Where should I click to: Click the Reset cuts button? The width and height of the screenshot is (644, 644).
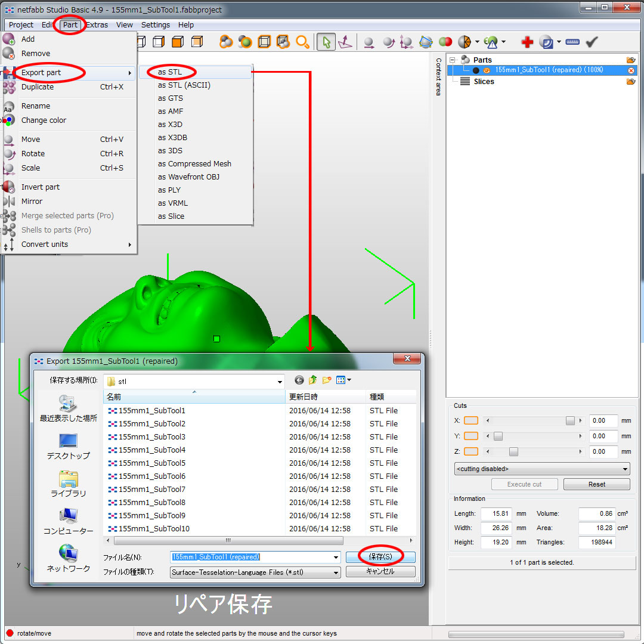[x=596, y=485]
